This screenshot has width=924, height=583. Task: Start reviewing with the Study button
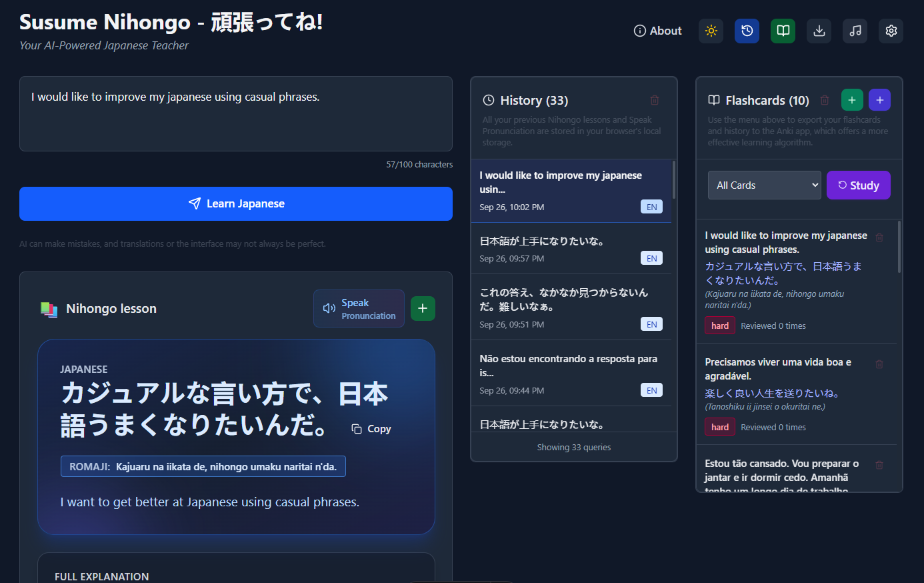coord(859,185)
